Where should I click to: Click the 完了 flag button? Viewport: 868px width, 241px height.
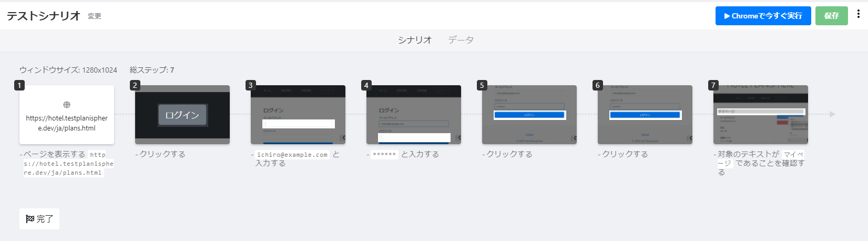(x=39, y=219)
